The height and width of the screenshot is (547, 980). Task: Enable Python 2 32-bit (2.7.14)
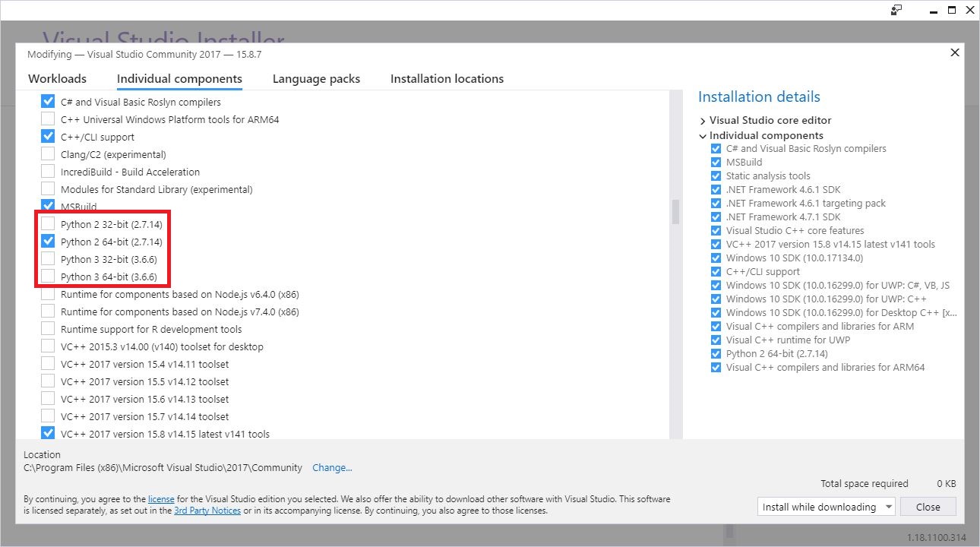48,223
